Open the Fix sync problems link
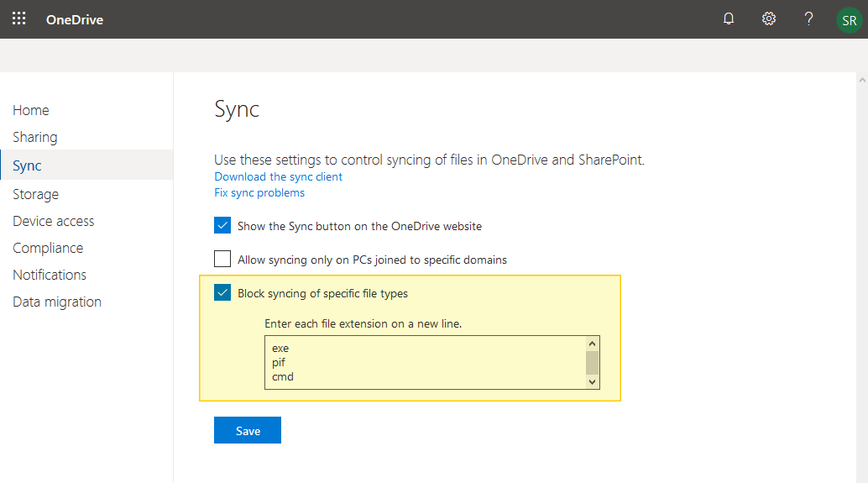The image size is (868, 483). [259, 192]
